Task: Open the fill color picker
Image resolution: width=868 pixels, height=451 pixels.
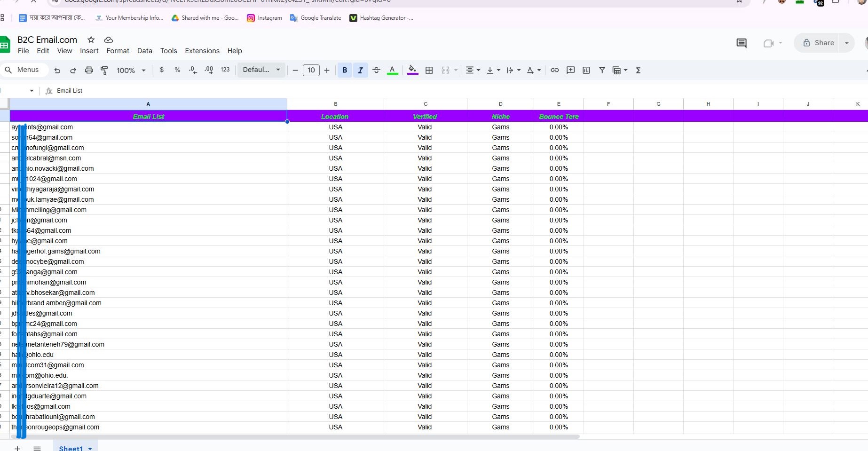Action: coord(412,70)
